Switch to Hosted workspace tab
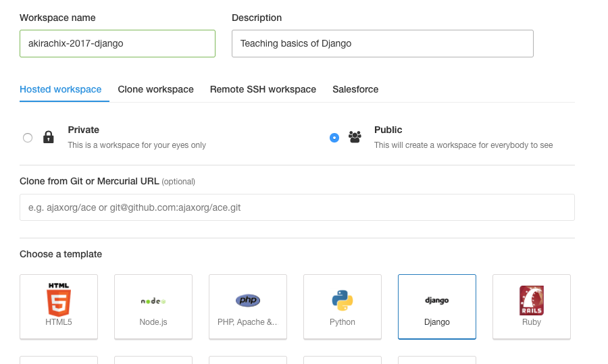The height and width of the screenshot is (364, 608). point(61,89)
